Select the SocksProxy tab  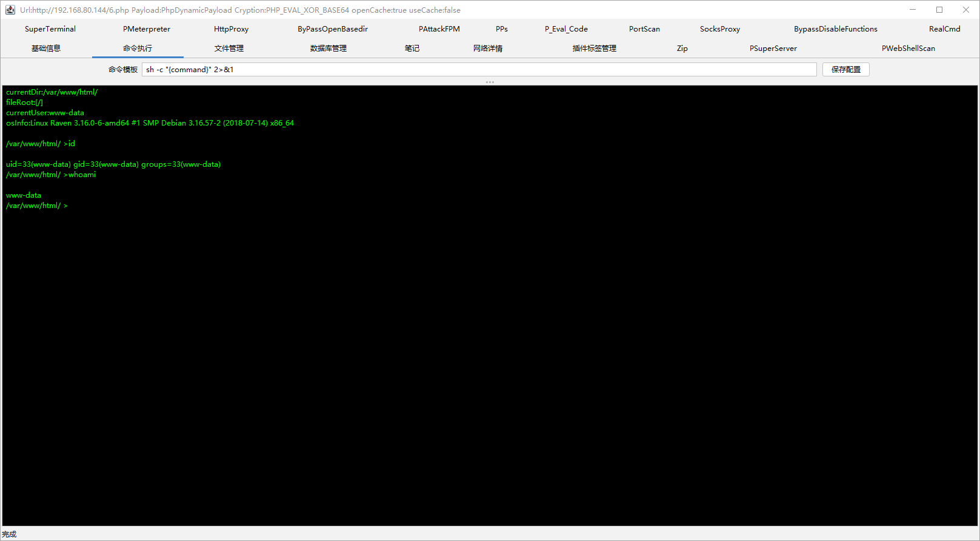click(x=720, y=29)
